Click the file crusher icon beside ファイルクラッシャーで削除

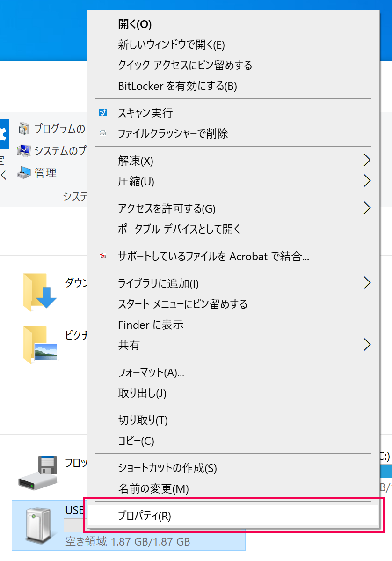click(x=103, y=133)
